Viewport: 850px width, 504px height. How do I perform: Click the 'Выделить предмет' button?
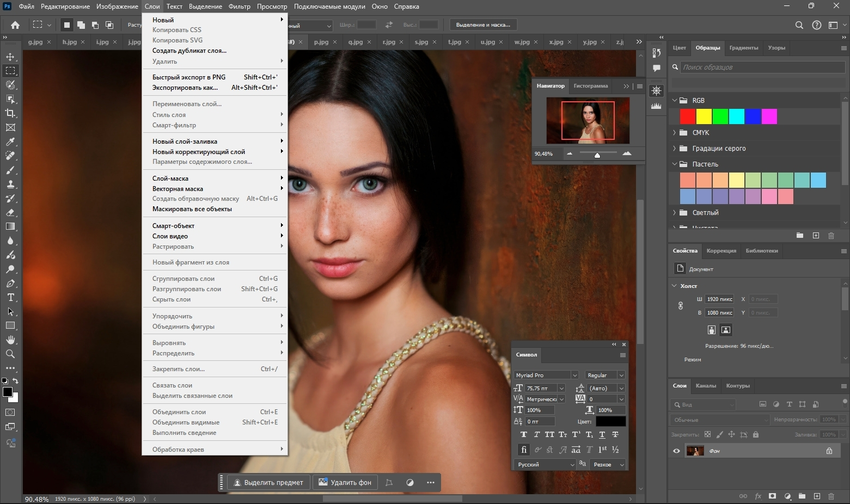(268, 482)
